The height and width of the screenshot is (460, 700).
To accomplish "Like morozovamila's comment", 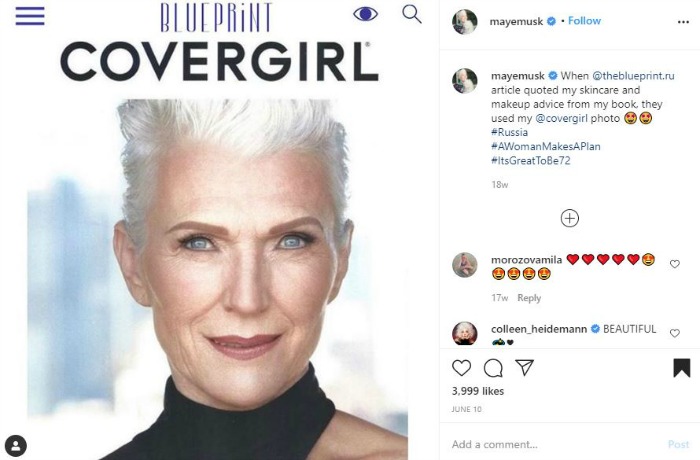I will click(675, 264).
